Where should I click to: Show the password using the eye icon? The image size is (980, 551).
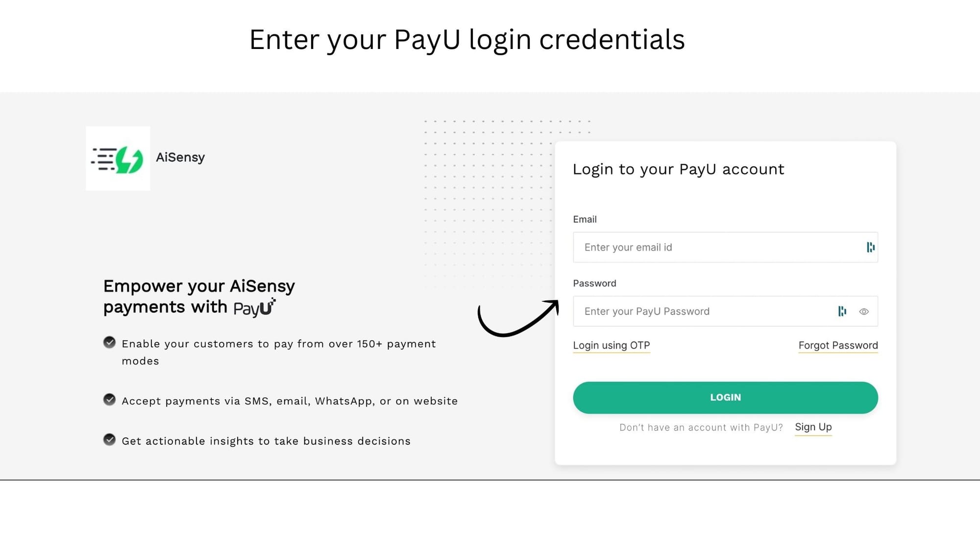(x=864, y=311)
